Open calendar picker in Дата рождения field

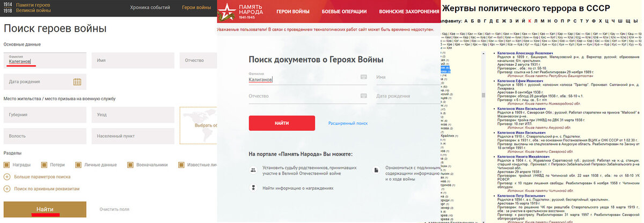click(77, 82)
